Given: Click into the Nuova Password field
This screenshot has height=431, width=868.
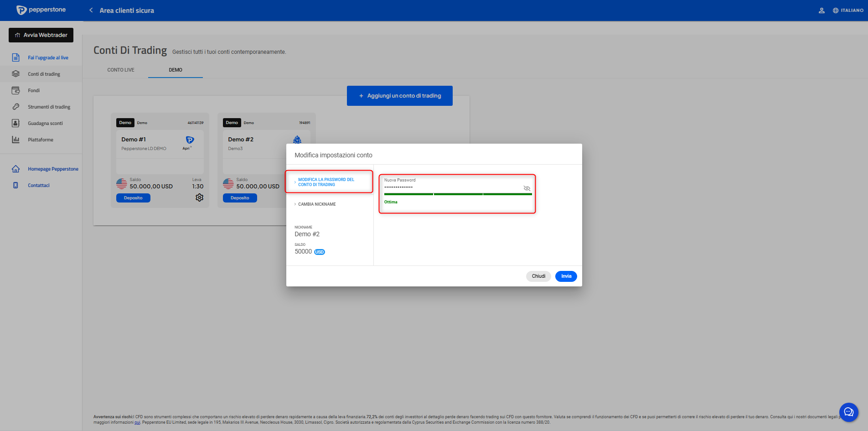Looking at the screenshot, I should (451, 187).
